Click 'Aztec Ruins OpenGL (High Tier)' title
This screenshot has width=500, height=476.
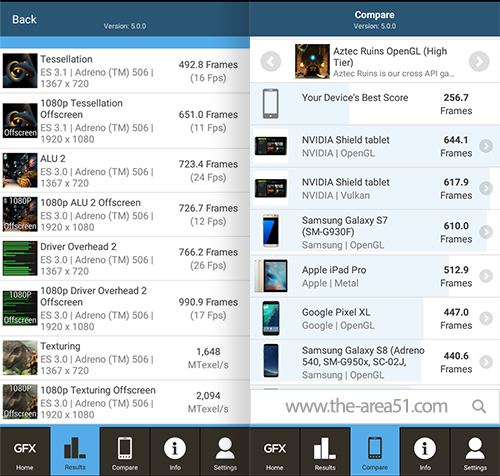coord(390,57)
